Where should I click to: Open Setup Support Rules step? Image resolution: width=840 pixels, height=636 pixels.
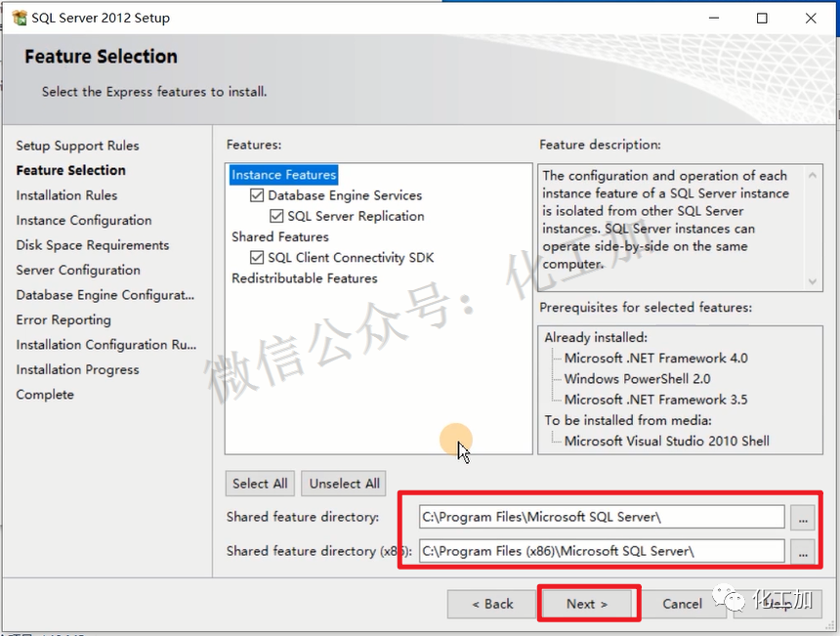click(x=78, y=146)
